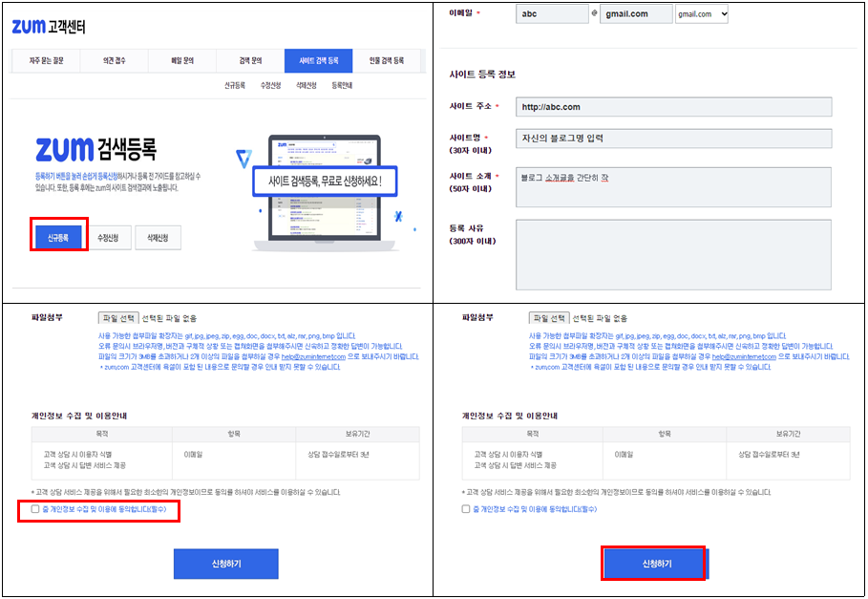Screen dimensions: 868x599
Task: Check 개인정보 수집 동의 box in bottom-right panel
Action: point(466,509)
